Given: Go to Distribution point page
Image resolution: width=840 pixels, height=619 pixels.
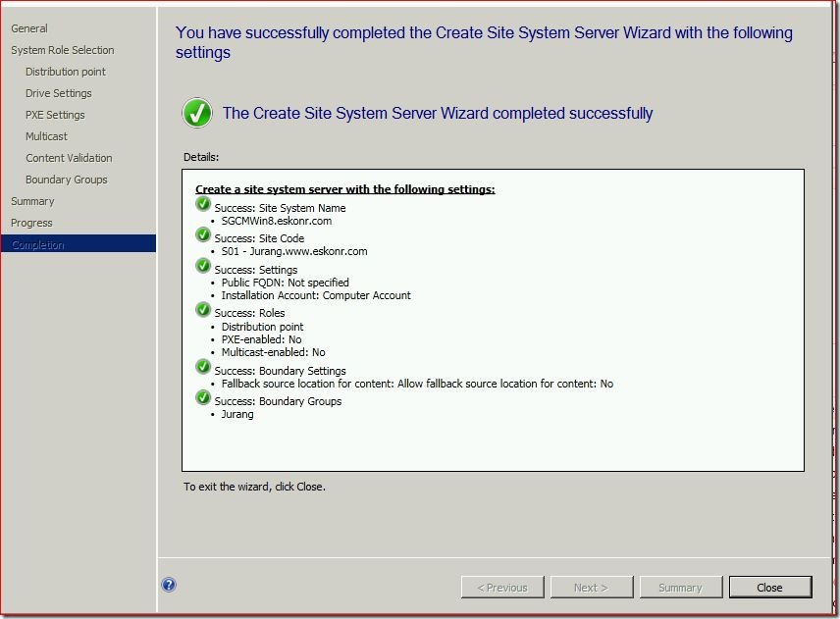Looking at the screenshot, I should [66, 72].
